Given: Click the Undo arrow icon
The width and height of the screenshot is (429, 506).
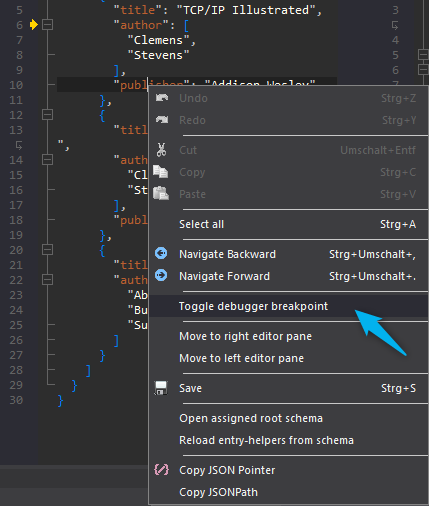Looking at the screenshot, I should (162, 98).
